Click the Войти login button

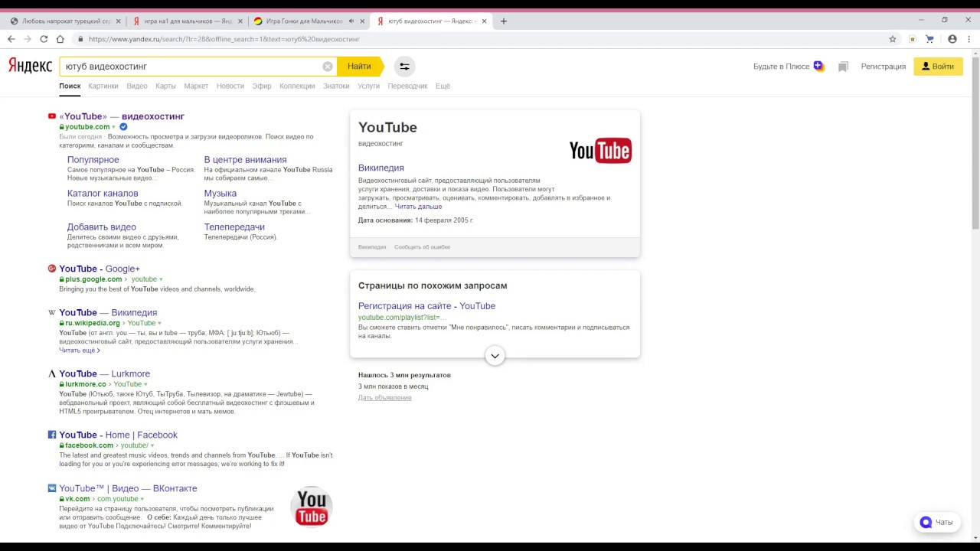(x=938, y=67)
